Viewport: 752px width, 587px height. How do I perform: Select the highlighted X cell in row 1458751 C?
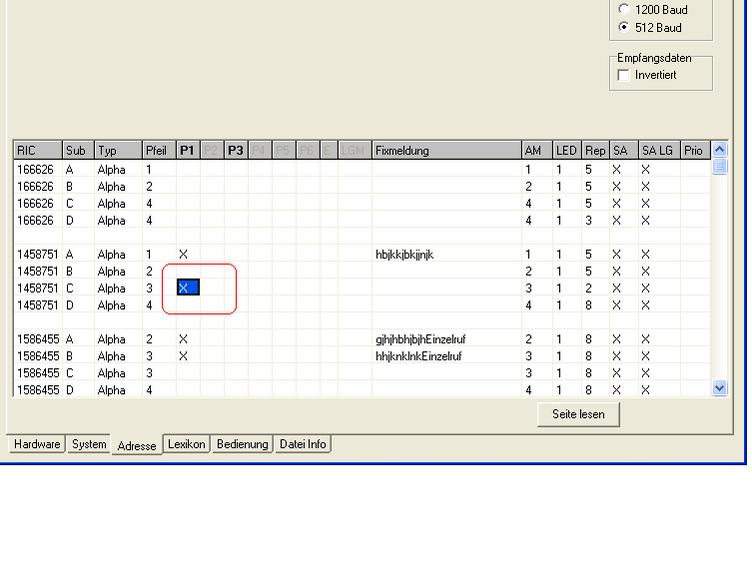click(x=188, y=288)
